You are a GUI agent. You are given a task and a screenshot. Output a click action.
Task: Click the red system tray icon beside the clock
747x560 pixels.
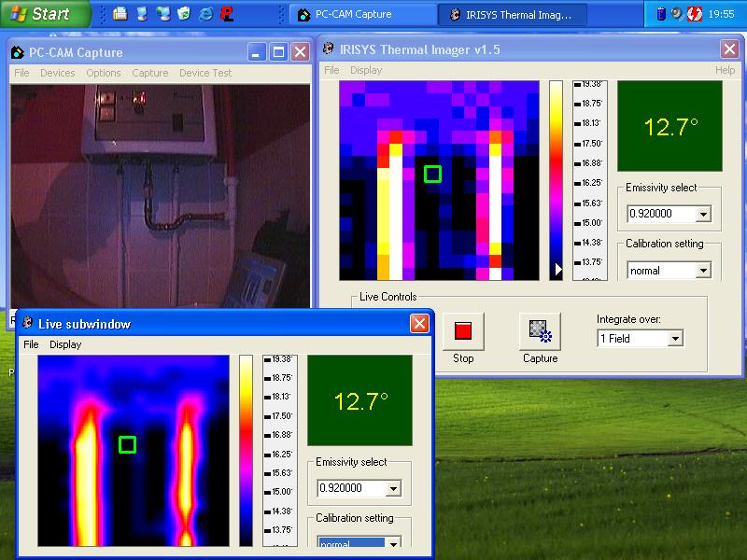(x=694, y=14)
